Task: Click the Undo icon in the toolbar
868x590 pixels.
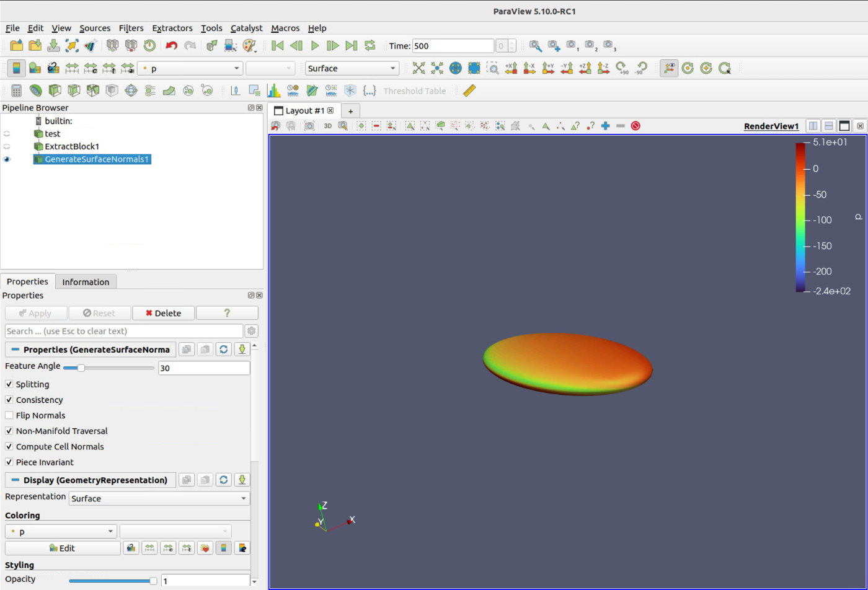Action: coord(172,46)
